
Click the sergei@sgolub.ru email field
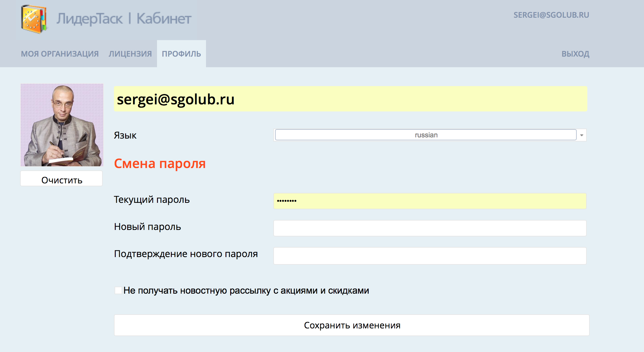(x=350, y=99)
